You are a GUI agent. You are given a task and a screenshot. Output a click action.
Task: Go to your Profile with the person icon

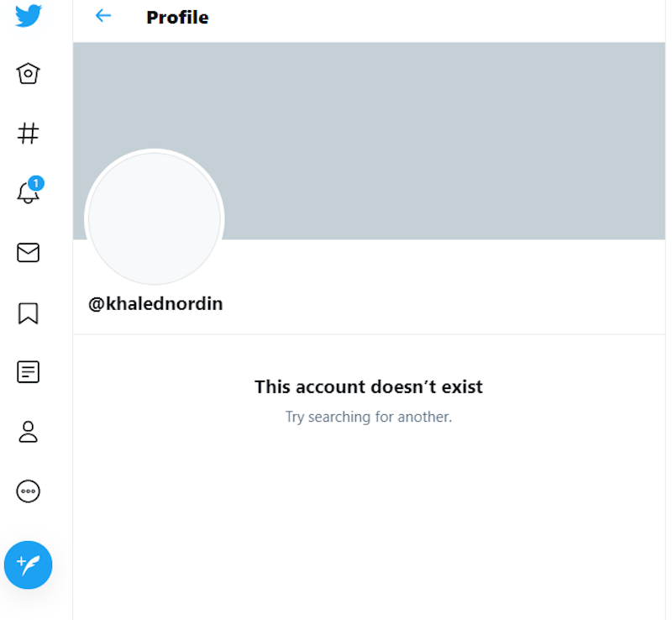pyautogui.click(x=28, y=432)
